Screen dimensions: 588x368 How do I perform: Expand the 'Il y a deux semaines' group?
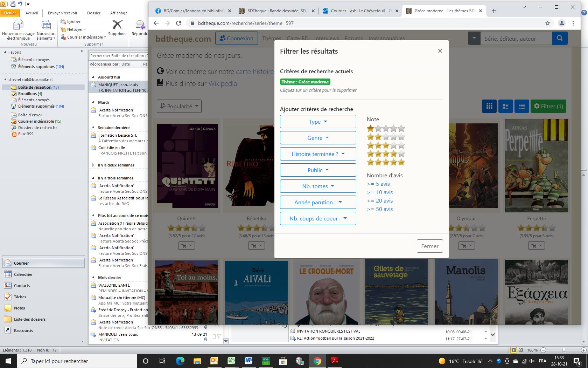pos(93,165)
